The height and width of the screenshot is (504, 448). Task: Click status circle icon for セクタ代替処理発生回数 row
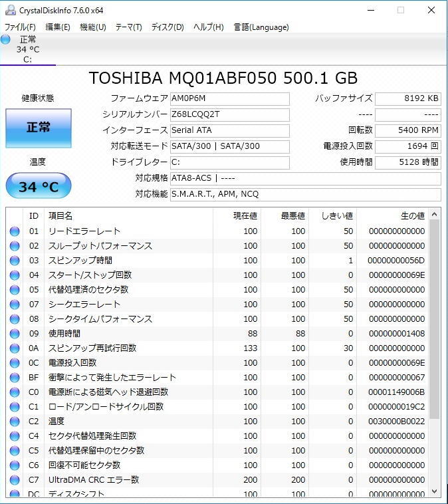point(15,436)
